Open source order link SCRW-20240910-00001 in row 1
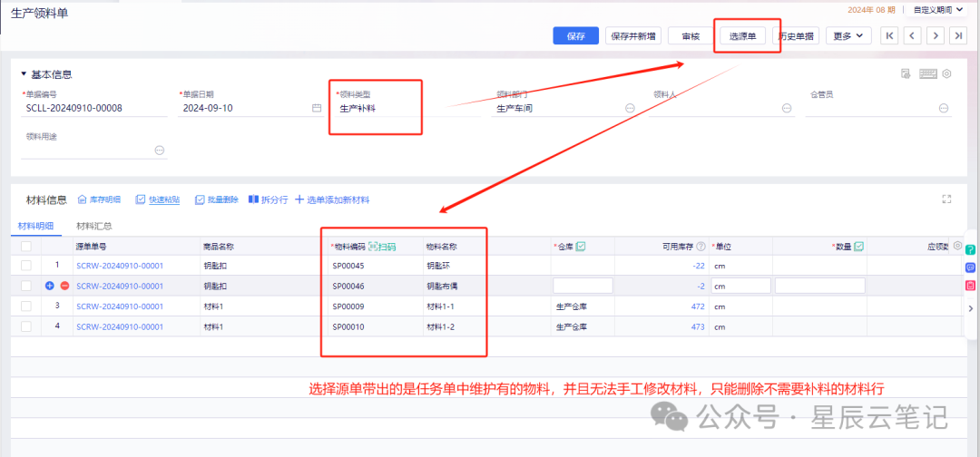Screen dimensions: 980x457 pyautogui.click(x=120, y=266)
